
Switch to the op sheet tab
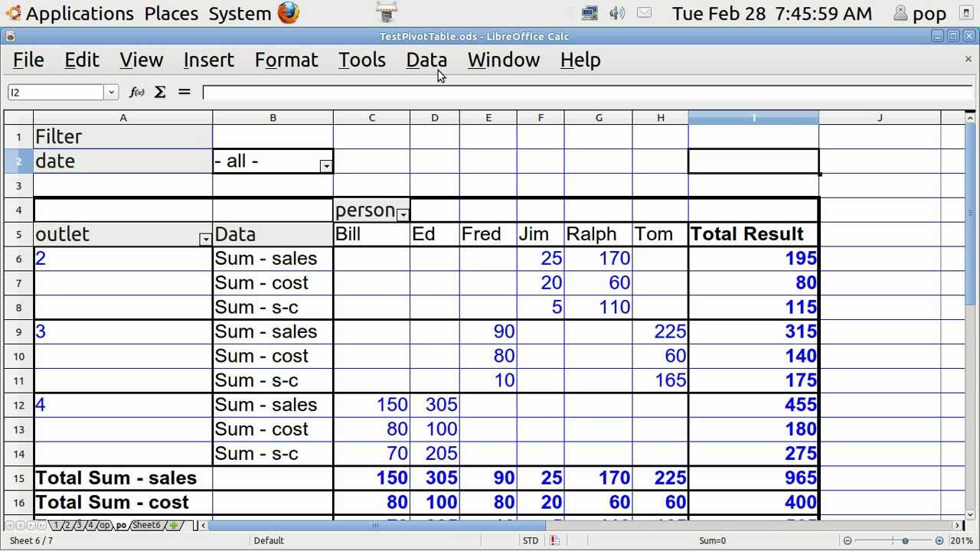click(x=104, y=526)
